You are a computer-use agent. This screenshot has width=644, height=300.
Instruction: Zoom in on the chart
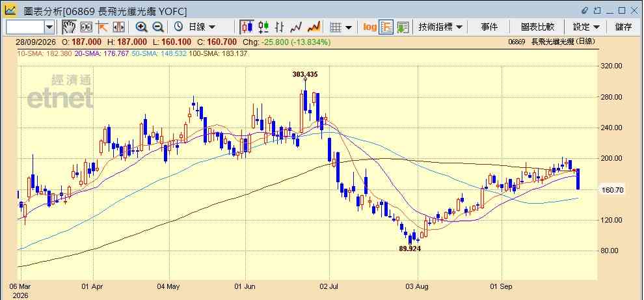[142, 27]
